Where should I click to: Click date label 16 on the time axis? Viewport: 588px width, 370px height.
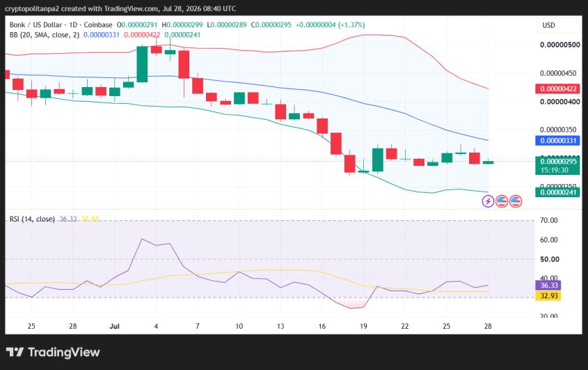point(322,326)
